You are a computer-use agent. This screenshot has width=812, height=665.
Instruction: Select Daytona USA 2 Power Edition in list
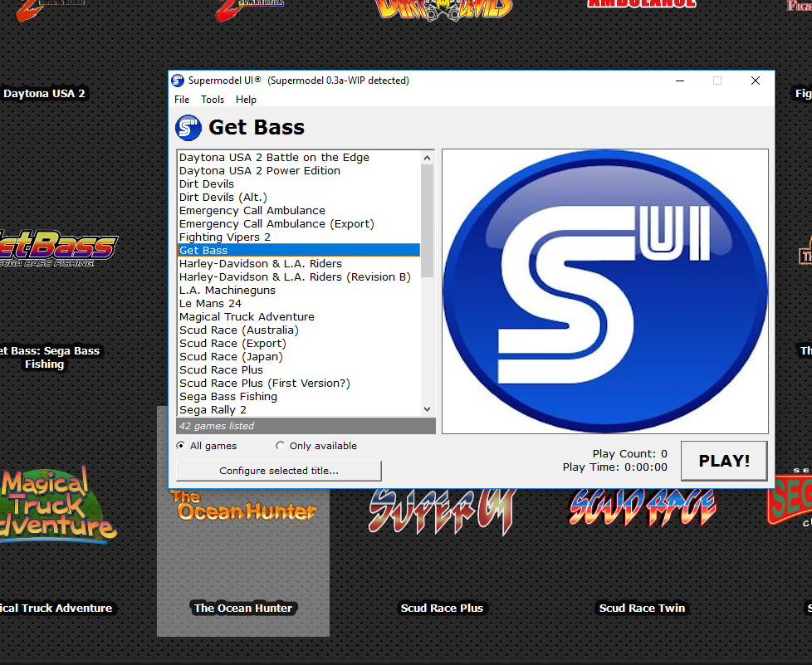pyautogui.click(x=299, y=171)
